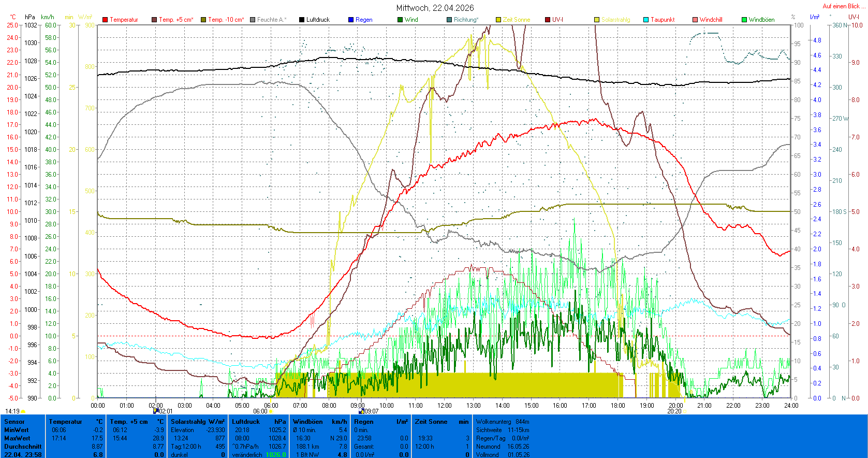The height and width of the screenshot is (458, 868).
Task: Select the Solarstrahlg legend label
Action: coord(615,20)
